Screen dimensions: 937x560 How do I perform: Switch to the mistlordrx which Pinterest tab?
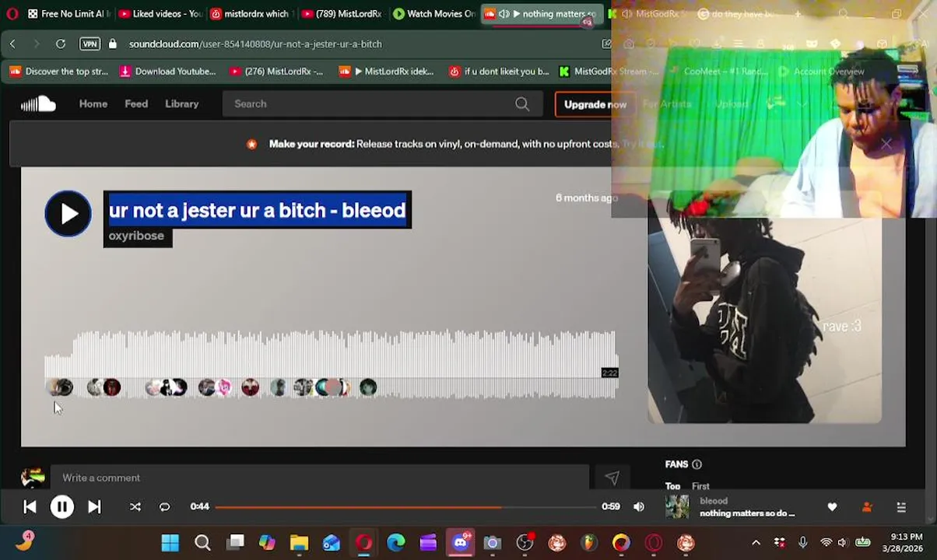point(251,14)
